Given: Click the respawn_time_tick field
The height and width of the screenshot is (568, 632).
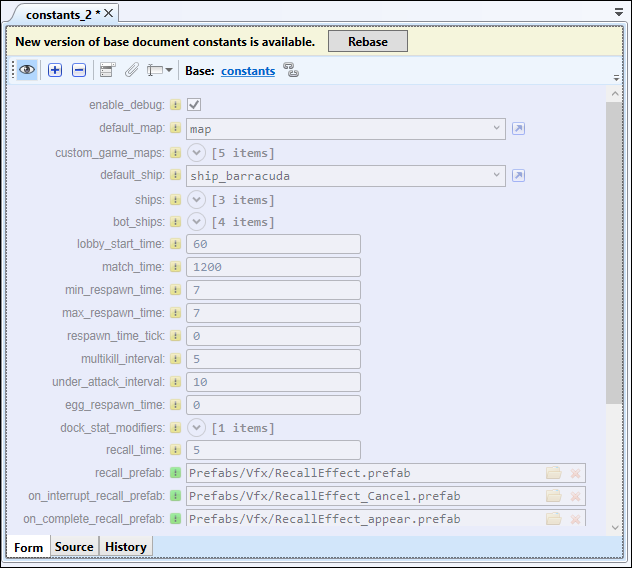Looking at the screenshot, I should point(273,336).
